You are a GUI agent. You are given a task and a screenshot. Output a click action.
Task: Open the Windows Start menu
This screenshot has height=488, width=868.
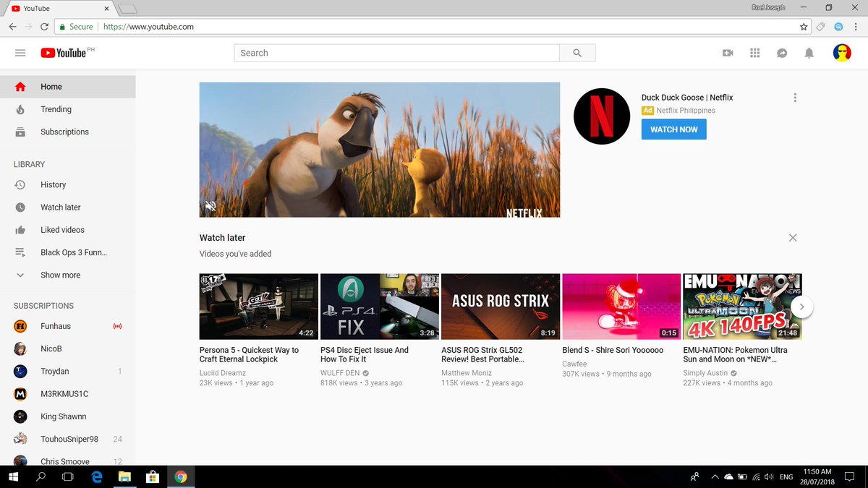click(x=13, y=476)
